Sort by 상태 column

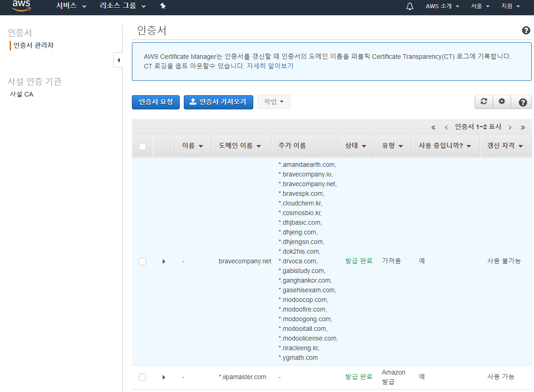[x=356, y=146]
